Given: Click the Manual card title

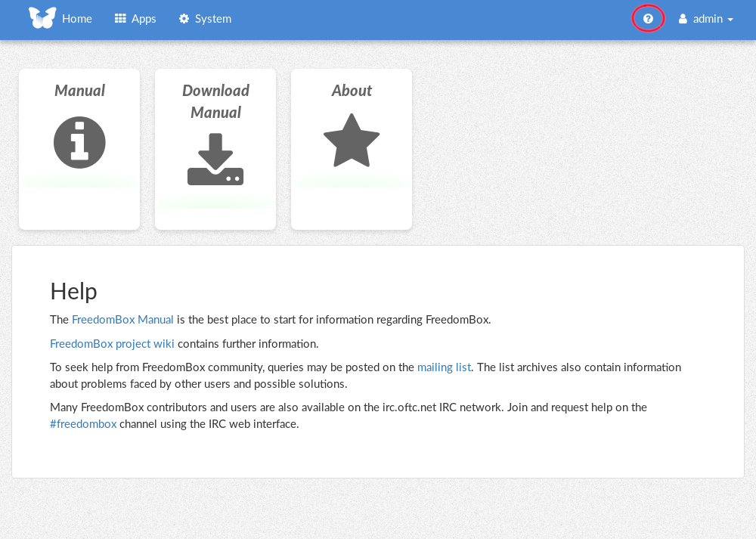Looking at the screenshot, I should point(79,91).
